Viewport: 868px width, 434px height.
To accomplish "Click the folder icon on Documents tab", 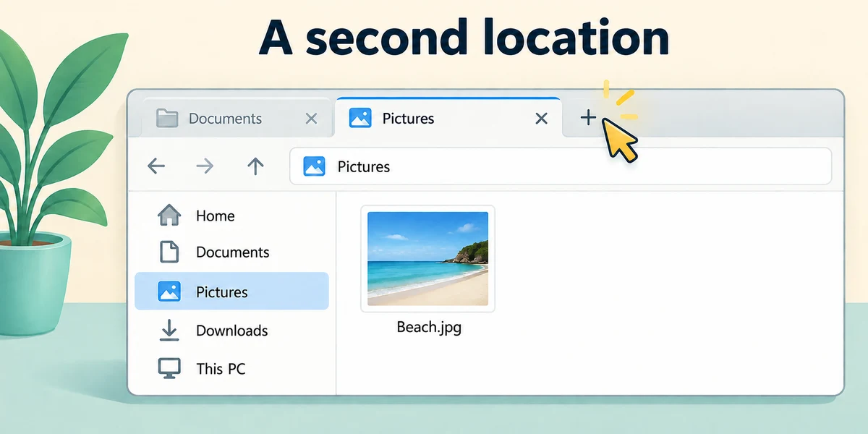I will click(167, 118).
